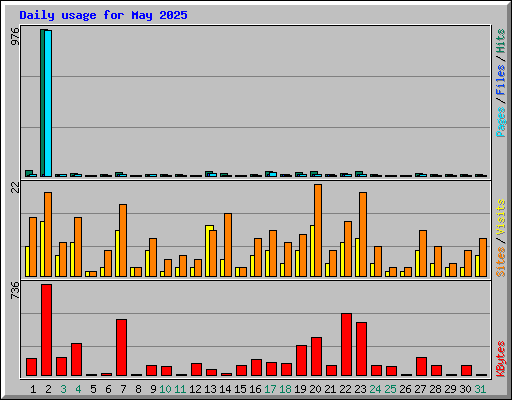Select green day '31' label

coord(480,389)
